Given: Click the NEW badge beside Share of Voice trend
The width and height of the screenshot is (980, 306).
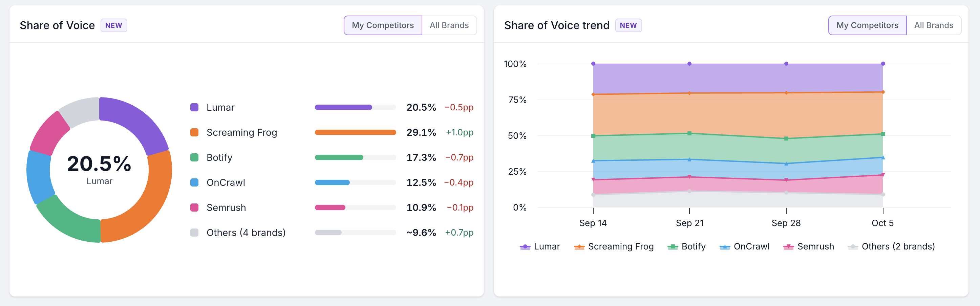Looking at the screenshot, I should pyautogui.click(x=628, y=25).
